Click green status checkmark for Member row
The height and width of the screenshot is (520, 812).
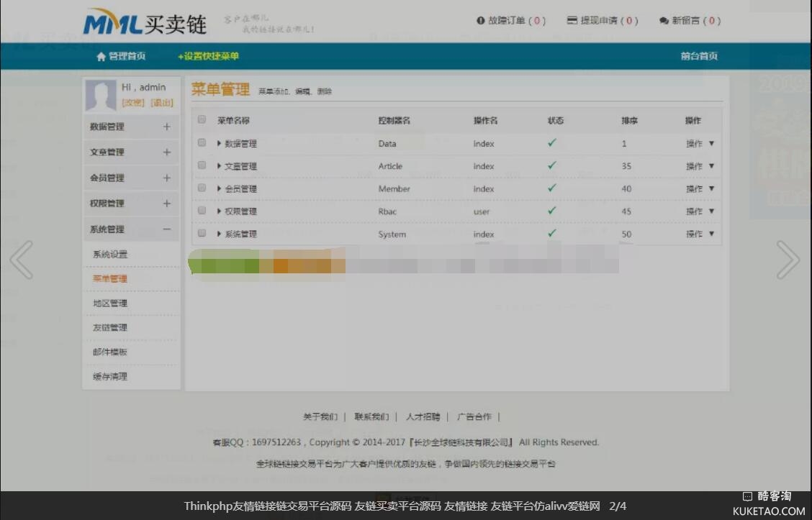(x=552, y=188)
